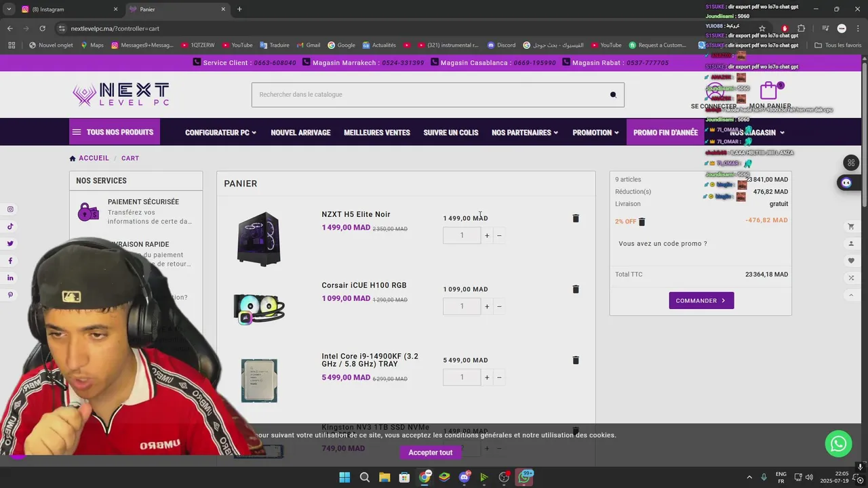This screenshot has height=488, width=868.
Task: Open the floating grid widget button at right edge
Action: tap(851, 163)
